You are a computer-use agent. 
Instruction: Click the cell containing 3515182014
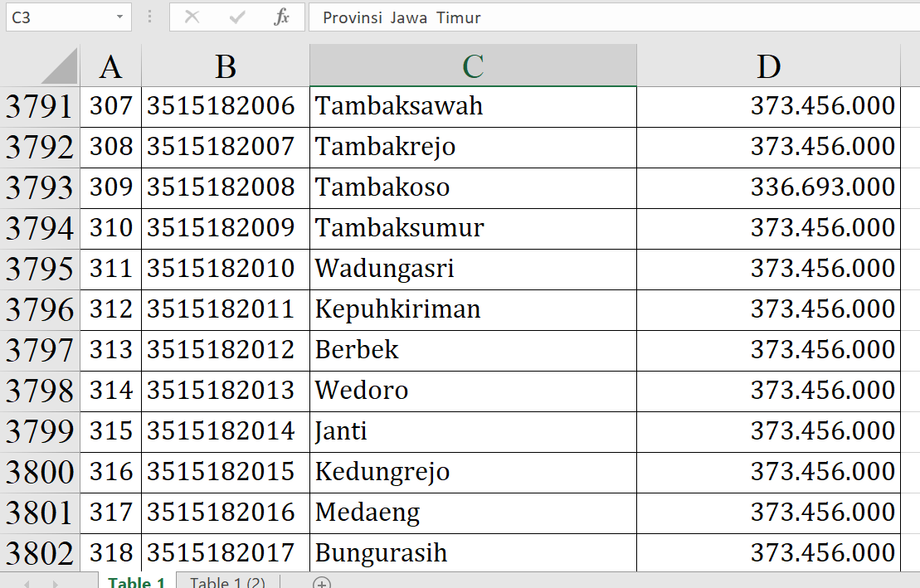pos(226,431)
